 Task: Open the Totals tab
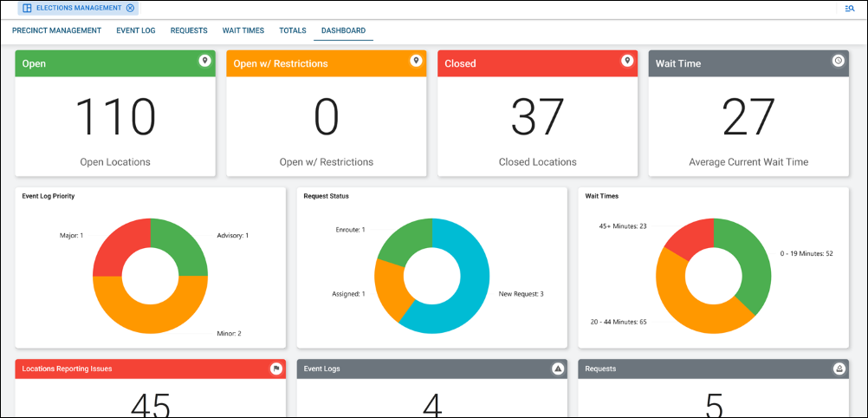(x=293, y=30)
